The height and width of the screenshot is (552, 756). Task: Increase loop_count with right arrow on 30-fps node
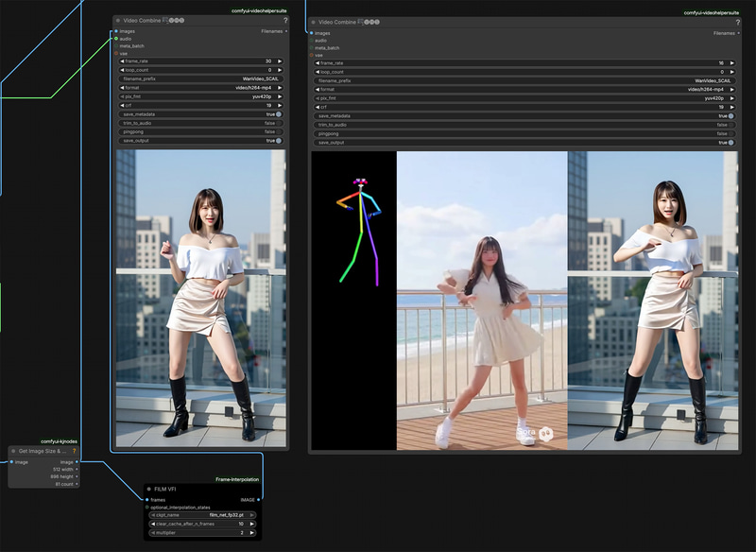click(280, 70)
